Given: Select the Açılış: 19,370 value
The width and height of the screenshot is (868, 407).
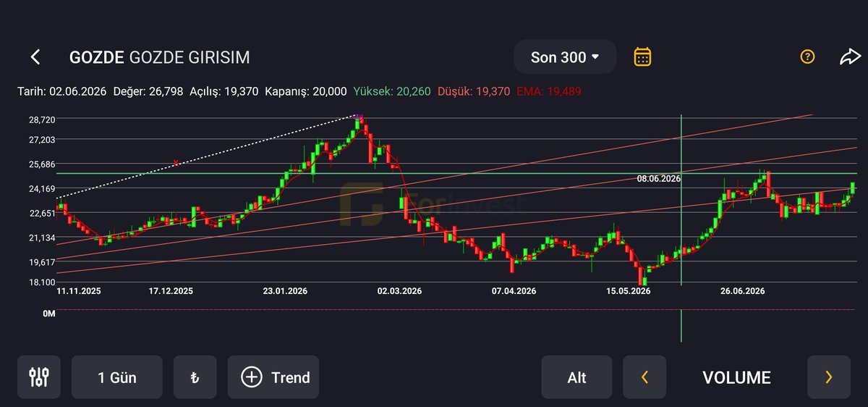Looking at the screenshot, I should coord(224,91).
